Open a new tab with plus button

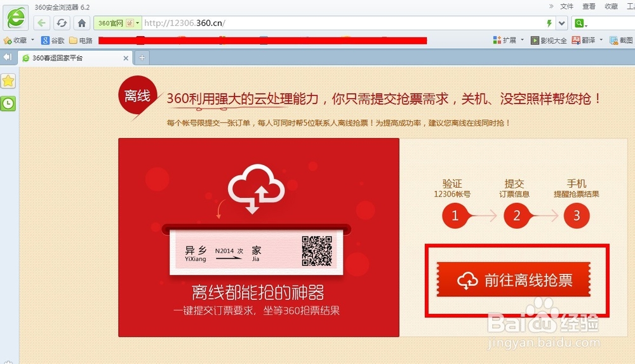pos(142,58)
